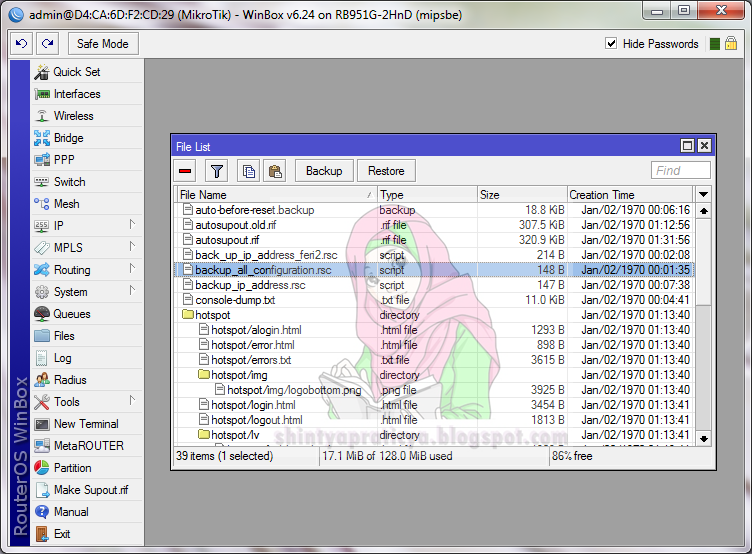The height and width of the screenshot is (554, 752).
Task: Open the Partition pie chart icon
Action: pos(42,468)
